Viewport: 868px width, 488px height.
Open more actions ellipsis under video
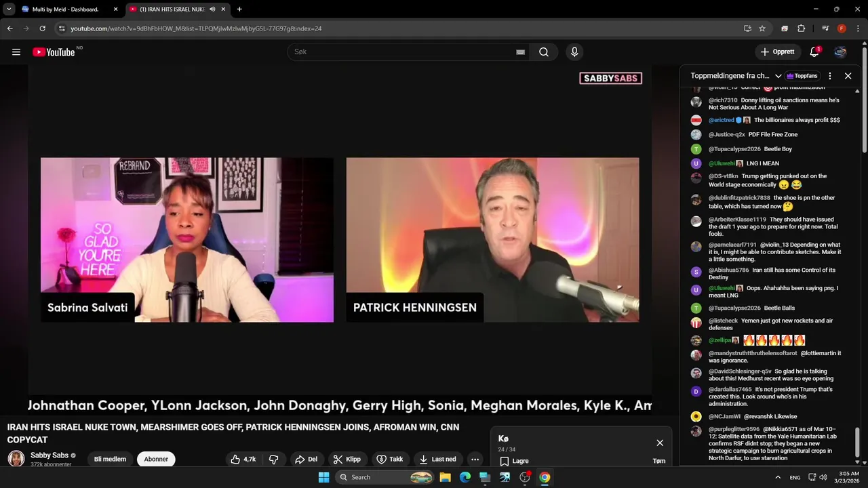coord(475,459)
